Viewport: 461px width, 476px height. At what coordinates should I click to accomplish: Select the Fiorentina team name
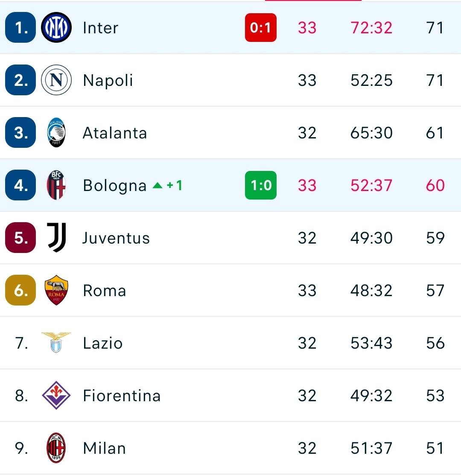pyautogui.click(x=122, y=396)
